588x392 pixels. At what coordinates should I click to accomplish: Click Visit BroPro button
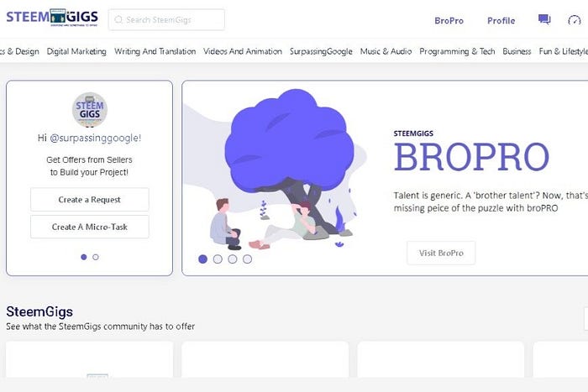pyautogui.click(x=441, y=253)
